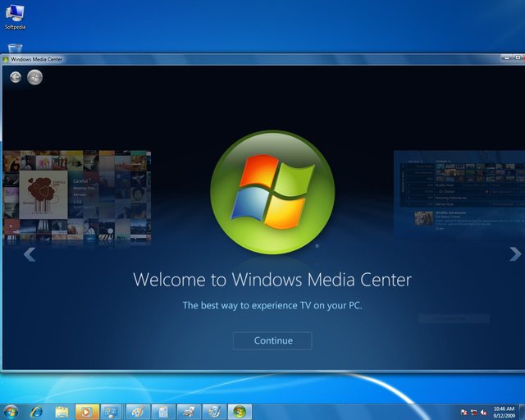Screen dimensions: 525x420
Task: Show the previous slide with the left chevron
Action: point(30,254)
